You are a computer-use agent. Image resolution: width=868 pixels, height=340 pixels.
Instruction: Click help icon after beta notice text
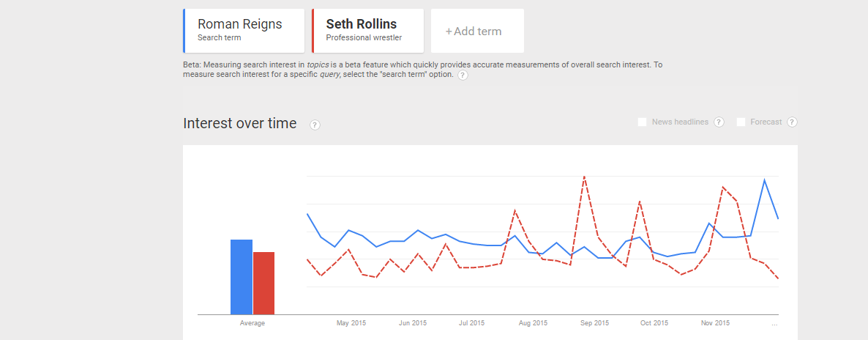pos(463,75)
